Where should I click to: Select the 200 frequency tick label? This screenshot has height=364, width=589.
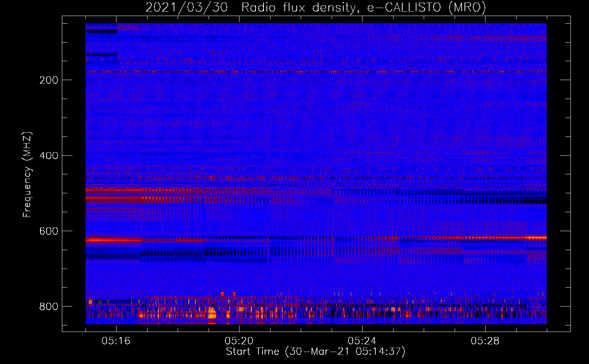point(49,80)
